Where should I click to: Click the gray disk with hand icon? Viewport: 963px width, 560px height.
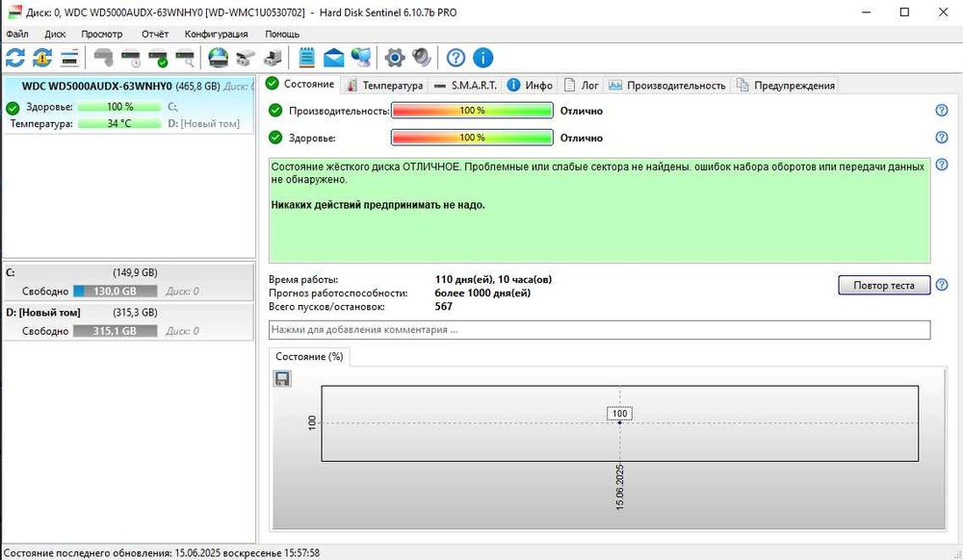pos(104,58)
